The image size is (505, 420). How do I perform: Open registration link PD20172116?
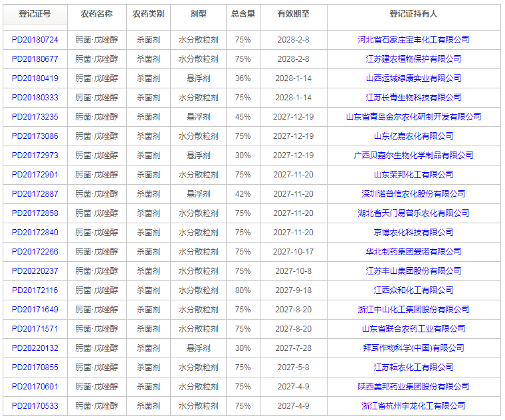click(35, 290)
